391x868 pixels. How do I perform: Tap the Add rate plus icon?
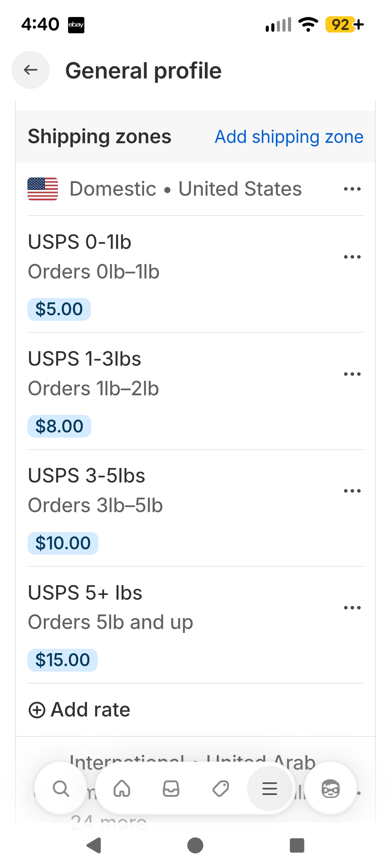point(37,710)
